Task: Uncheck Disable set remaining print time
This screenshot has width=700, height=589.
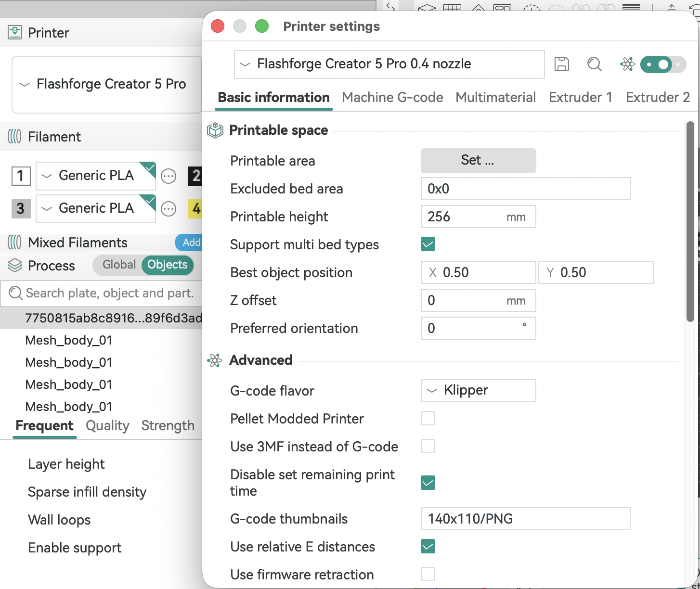Action: point(428,483)
